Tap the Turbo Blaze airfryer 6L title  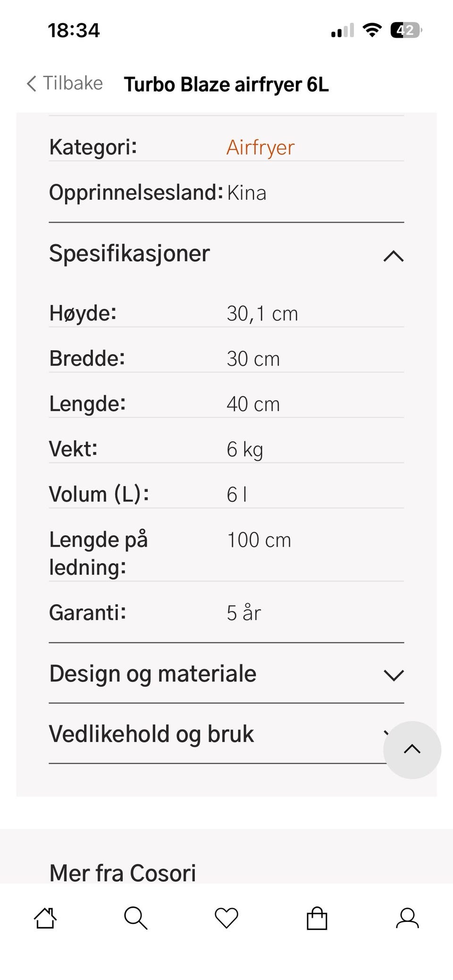point(226,84)
